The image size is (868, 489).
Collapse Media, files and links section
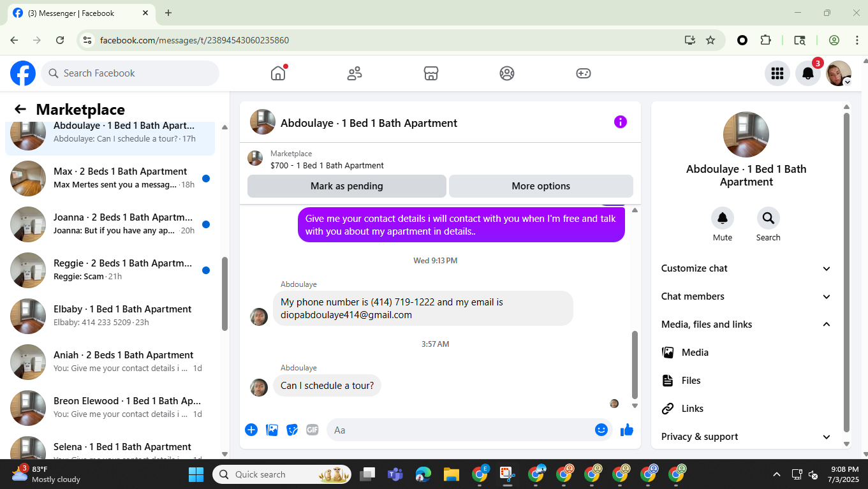746,325
